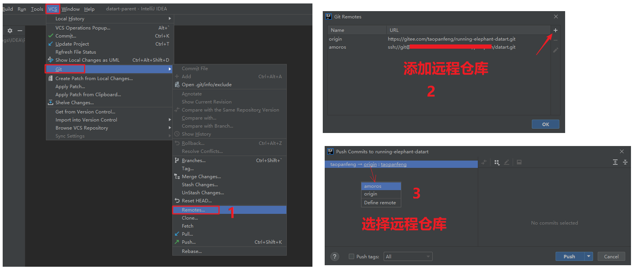Image resolution: width=644 pixels, height=279 pixels.
Task: Click the taopanfeng target branch link
Action: pyautogui.click(x=394, y=164)
